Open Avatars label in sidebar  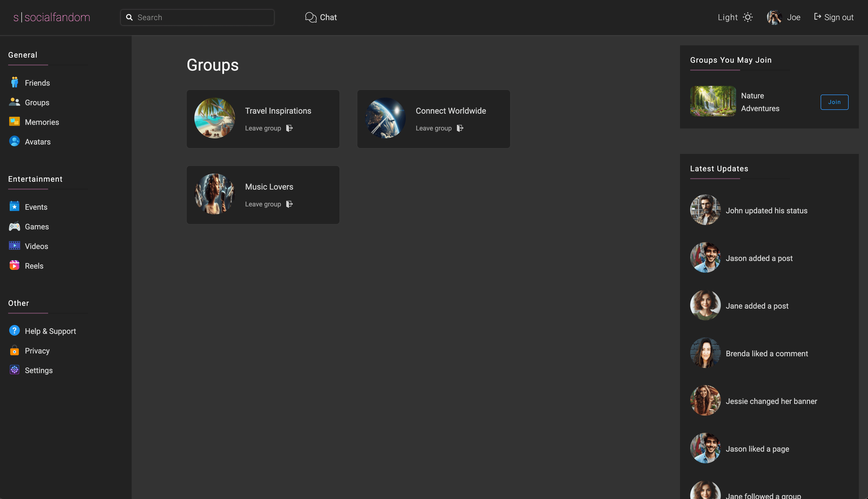point(38,141)
